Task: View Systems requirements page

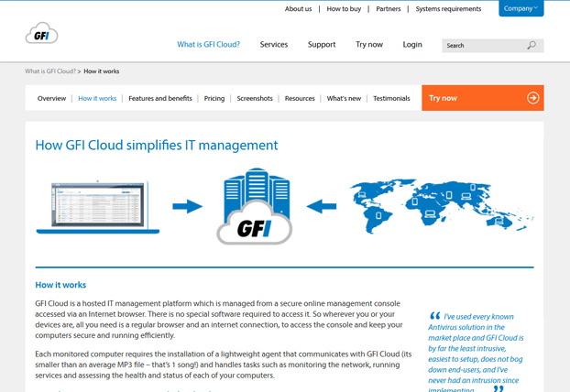Action: tap(448, 9)
